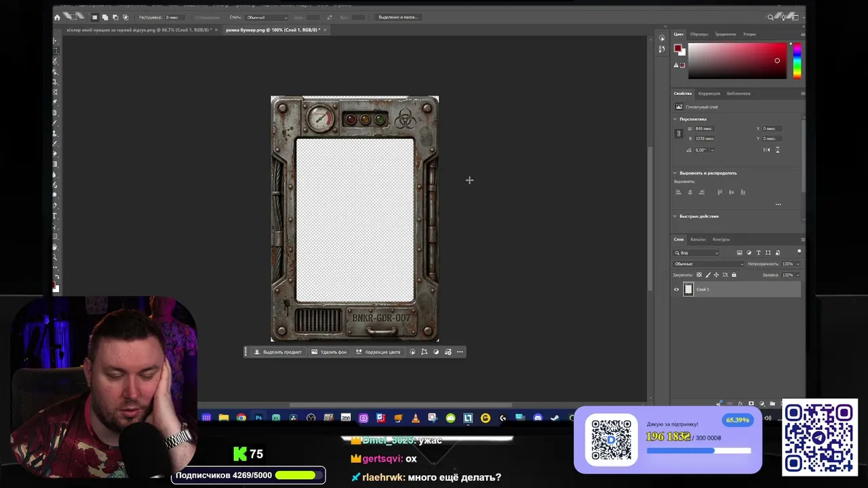Open the Библиотеки tab
The image size is (868, 488).
pyautogui.click(x=738, y=94)
